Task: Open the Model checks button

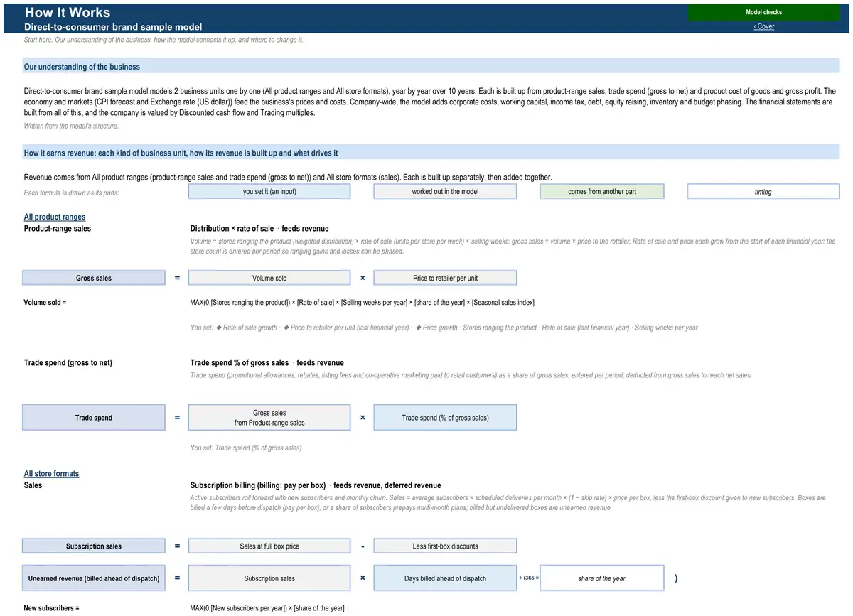Action: (763, 12)
